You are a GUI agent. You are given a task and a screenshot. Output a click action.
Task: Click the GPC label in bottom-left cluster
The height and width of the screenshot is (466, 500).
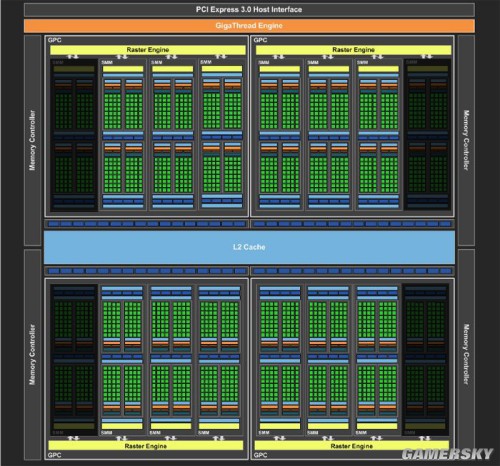click(54, 455)
